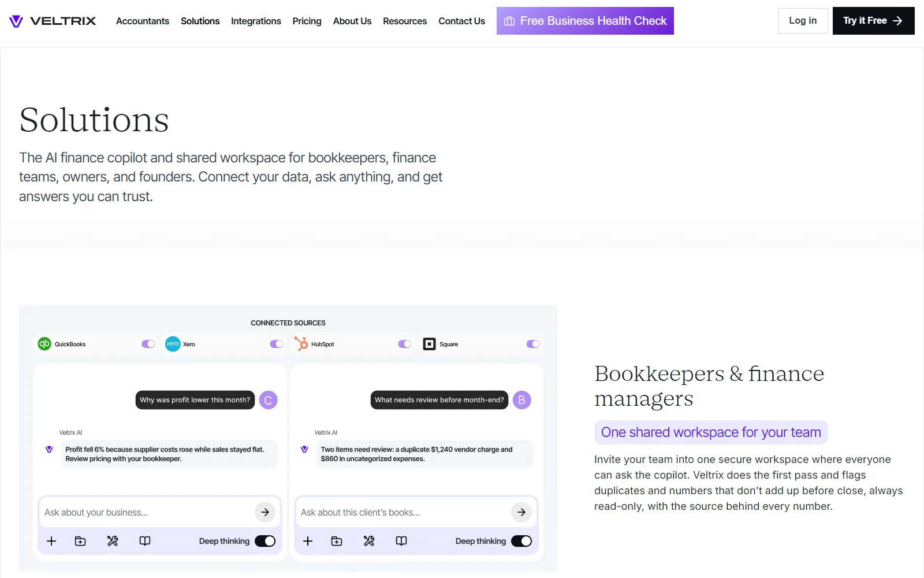924x578 pixels.
Task: Click the Log in button
Action: (803, 21)
